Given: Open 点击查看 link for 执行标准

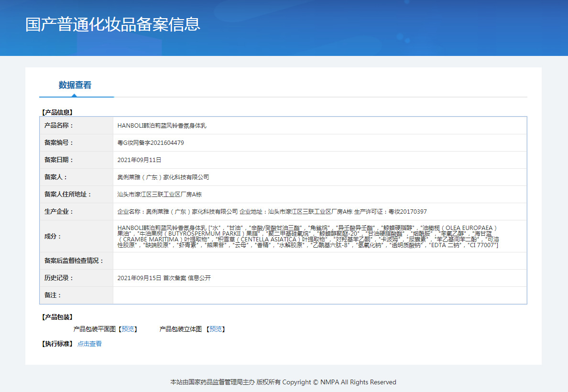Looking at the screenshot, I should point(89,344).
